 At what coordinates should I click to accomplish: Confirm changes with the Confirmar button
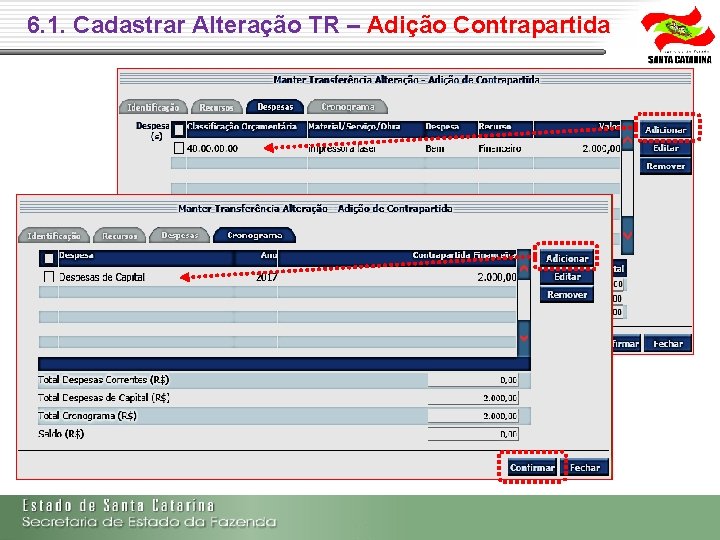(x=532, y=467)
